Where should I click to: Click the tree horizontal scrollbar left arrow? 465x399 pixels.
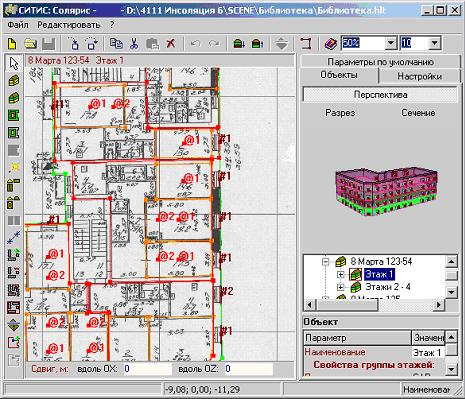(x=310, y=304)
